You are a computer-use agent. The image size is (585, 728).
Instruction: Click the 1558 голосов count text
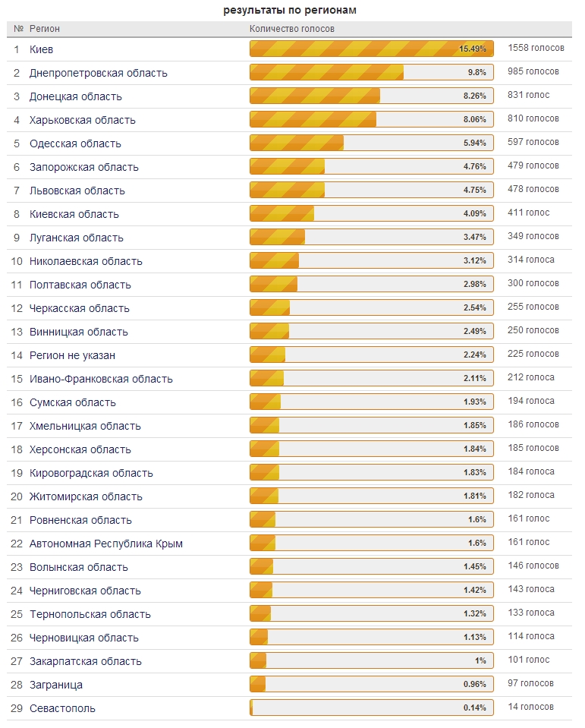point(536,48)
